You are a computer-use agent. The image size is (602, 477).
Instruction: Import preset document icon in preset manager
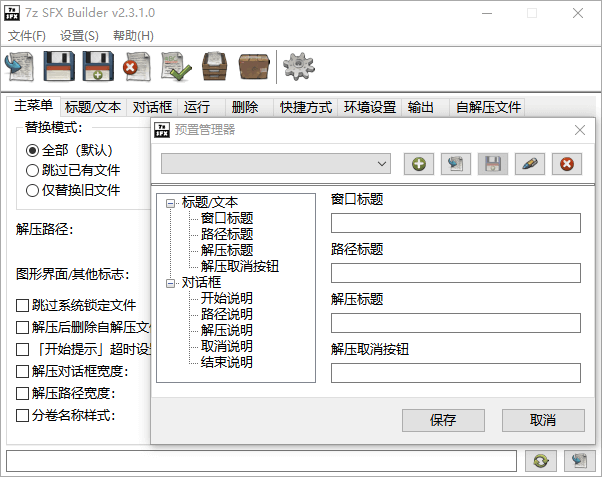click(x=456, y=164)
